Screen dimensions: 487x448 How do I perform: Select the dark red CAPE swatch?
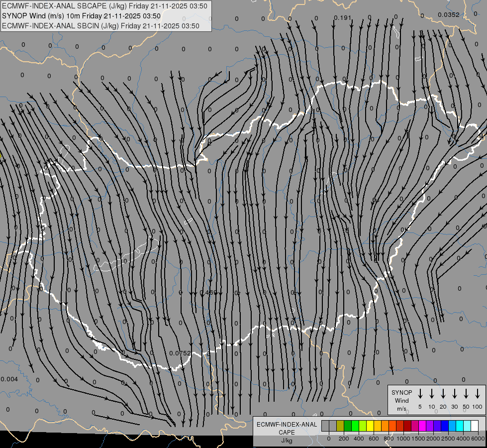point(407,426)
